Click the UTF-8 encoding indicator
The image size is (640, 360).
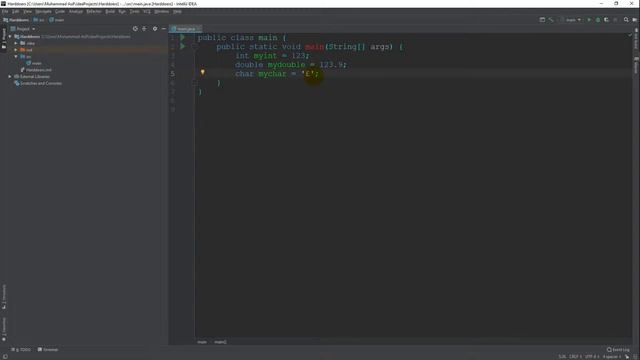point(592,357)
